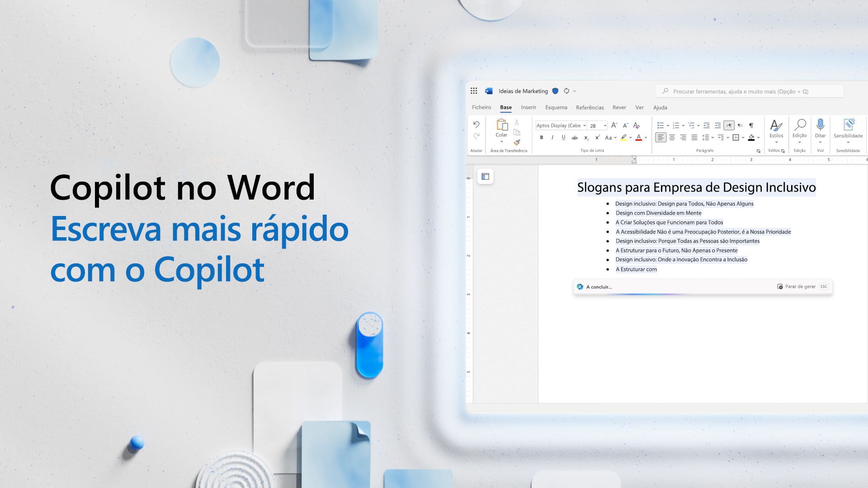Switch to the Inserir tab

[528, 108]
